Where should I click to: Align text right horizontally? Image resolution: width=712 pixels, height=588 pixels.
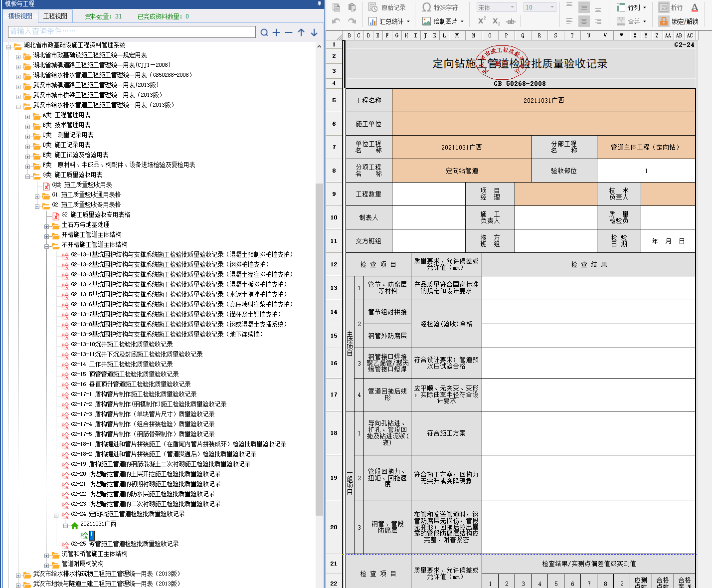coord(598,21)
